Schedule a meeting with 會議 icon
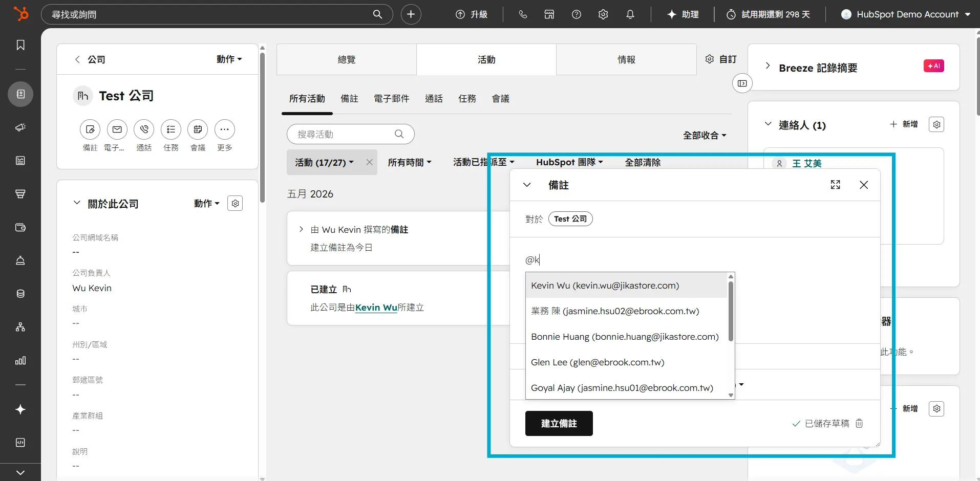980x481 pixels. point(198,129)
